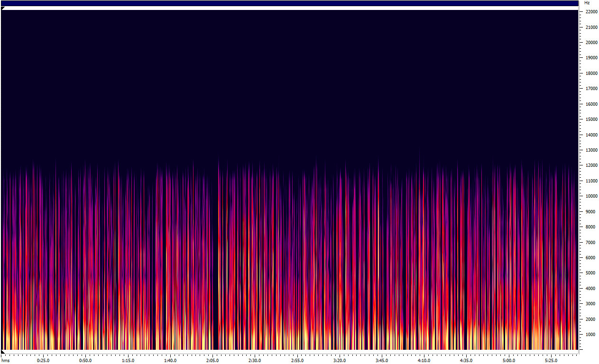This screenshot has width=599, height=364.
Task: Click the 'Hz' frequency unit label
Action: tap(587, 3)
